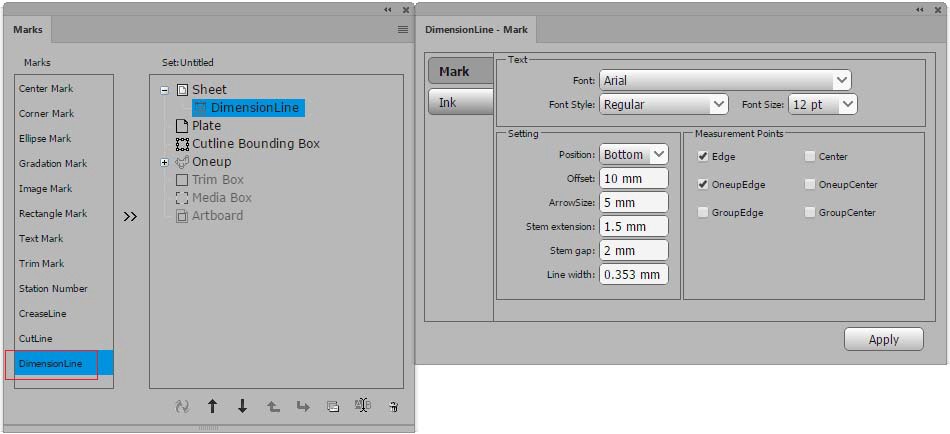Screen dimensions: 950x434
Task: Click the Artboard icon in the tree
Action: coord(182,216)
